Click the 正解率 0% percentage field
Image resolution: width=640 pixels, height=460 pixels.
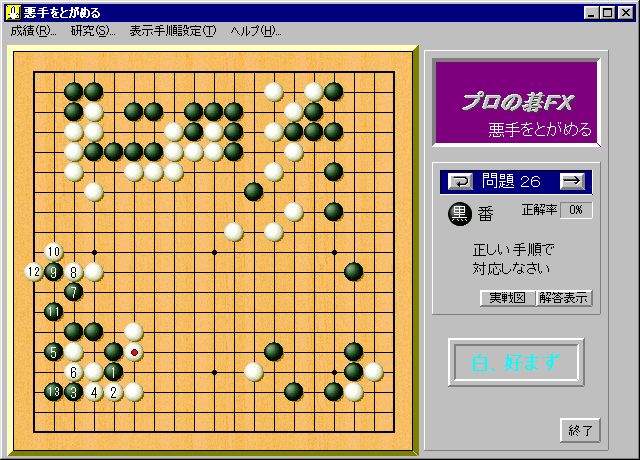(575, 210)
